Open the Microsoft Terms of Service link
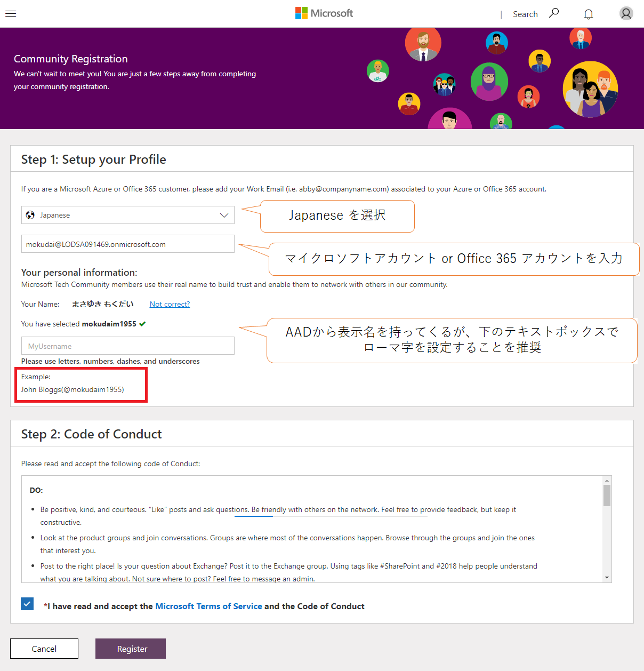Image resolution: width=644 pixels, height=671 pixels. pyautogui.click(x=208, y=606)
